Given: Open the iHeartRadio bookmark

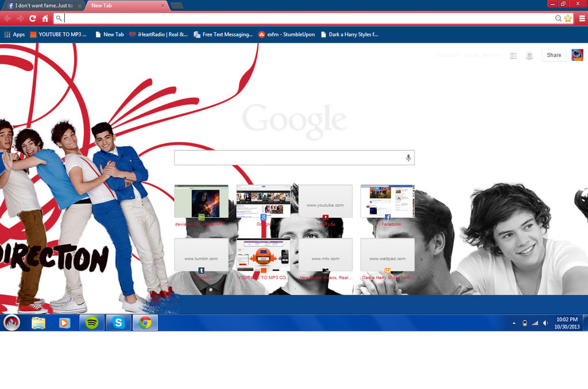Looking at the screenshot, I should pyautogui.click(x=158, y=34).
